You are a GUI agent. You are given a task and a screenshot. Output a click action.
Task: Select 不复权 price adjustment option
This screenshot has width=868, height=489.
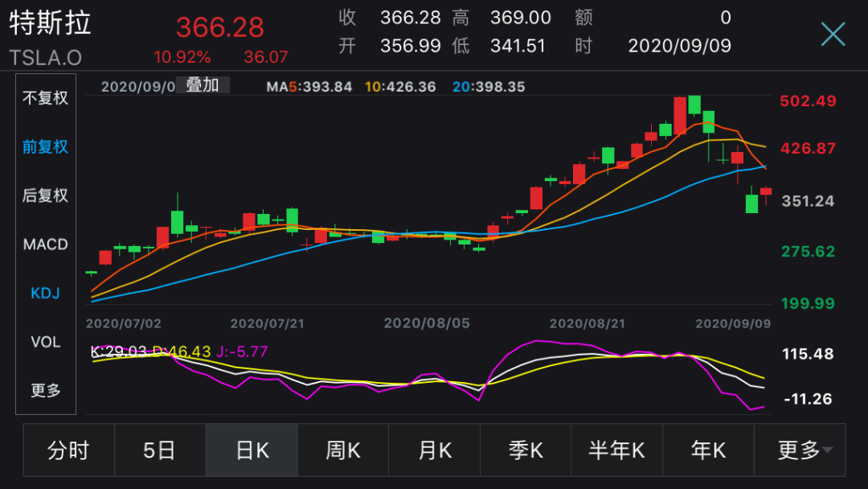click(45, 98)
